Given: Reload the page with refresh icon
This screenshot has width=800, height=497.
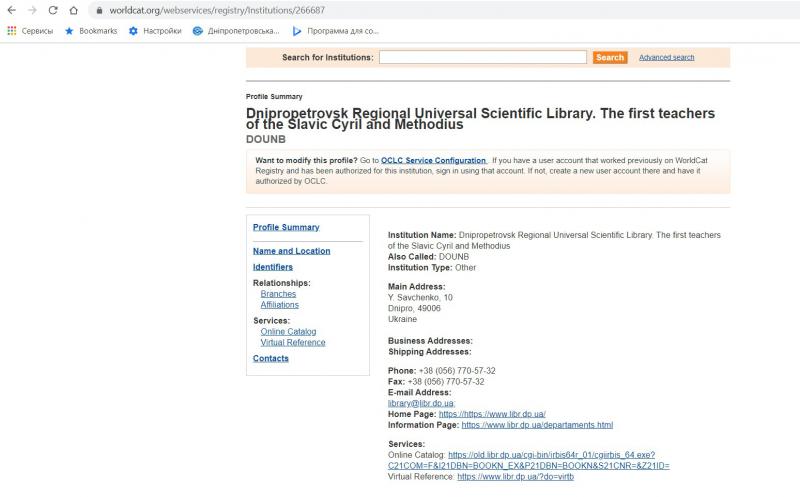Looking at the screenshot, I should (53, 10).
